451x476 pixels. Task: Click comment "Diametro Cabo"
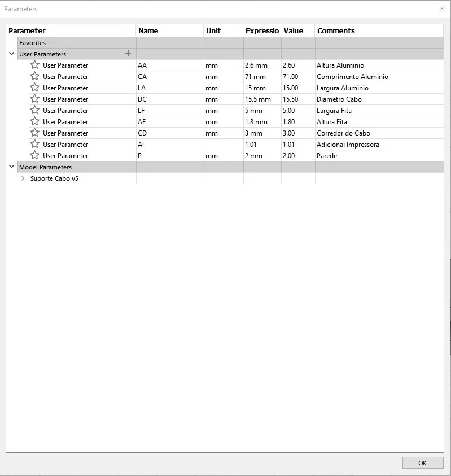coord(339,99)
